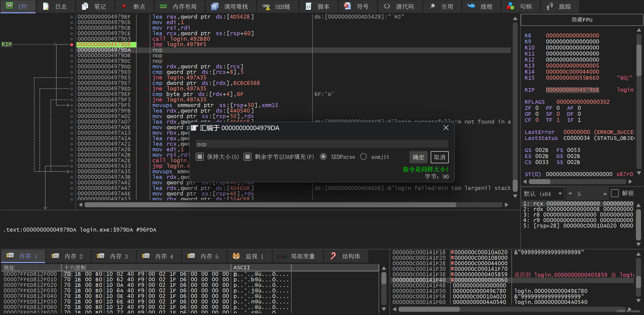Screen dimensions: 644x315
Task: Click the references (引用) magnifier icon
Action: [432, 6]
